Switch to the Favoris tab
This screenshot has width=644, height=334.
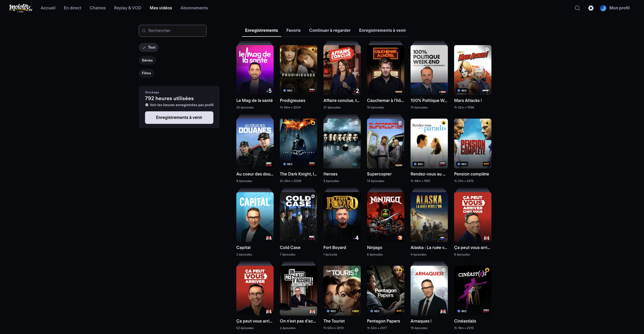point(293,31)
